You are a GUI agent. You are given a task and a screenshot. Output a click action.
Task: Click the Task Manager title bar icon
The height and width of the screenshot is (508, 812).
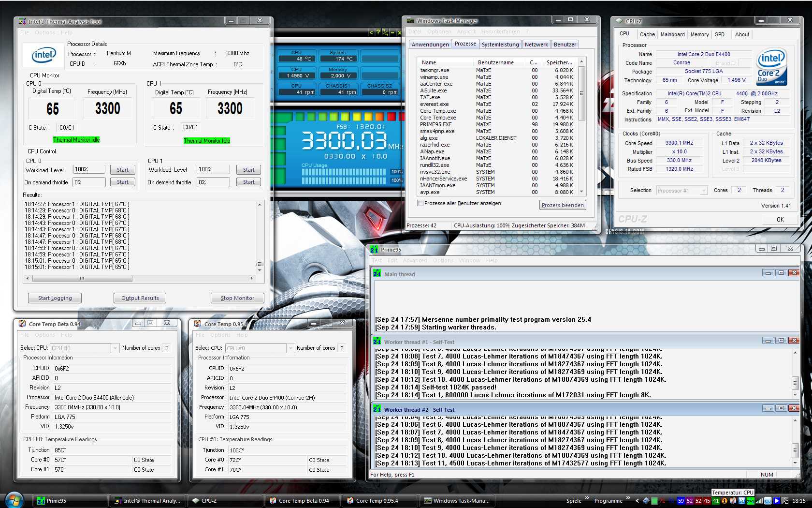click(410, 21)
